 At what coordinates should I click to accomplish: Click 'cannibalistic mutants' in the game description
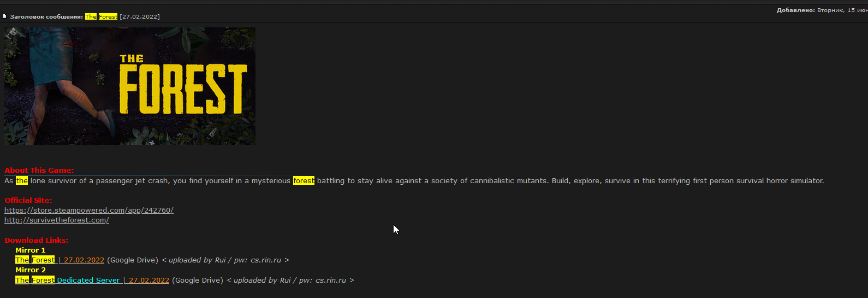(509, 181)
